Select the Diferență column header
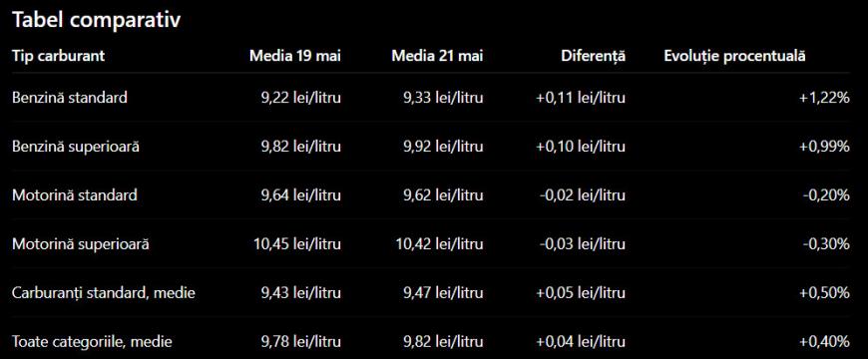The width and height of the screenshot is (868, 359). click(x=593, y=56)
